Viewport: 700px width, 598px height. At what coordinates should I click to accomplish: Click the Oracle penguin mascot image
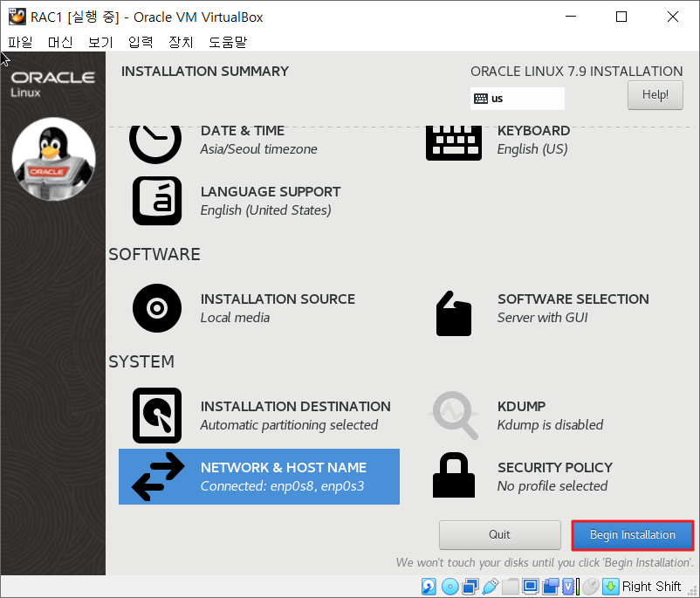pyautogui.click(x=53, y=159)
